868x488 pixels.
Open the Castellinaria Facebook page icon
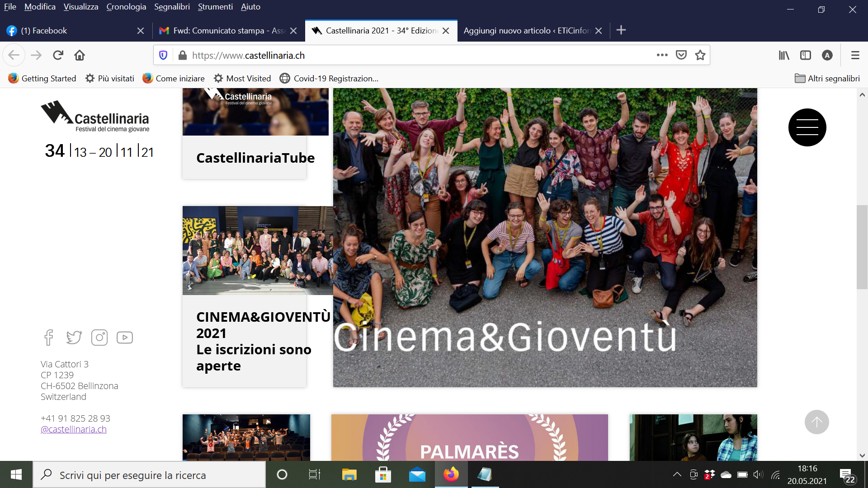pos(49,338)
